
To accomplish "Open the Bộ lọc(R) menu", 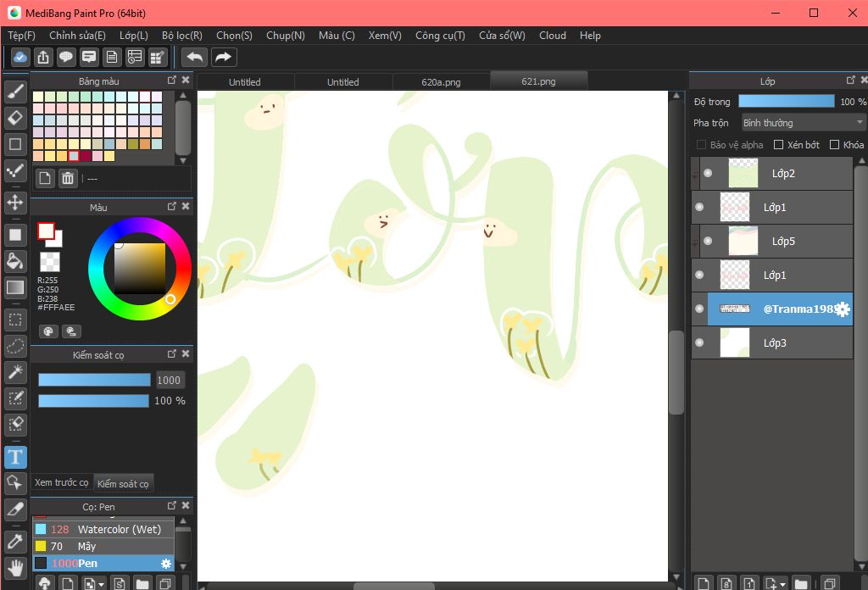I will [182, 36].
